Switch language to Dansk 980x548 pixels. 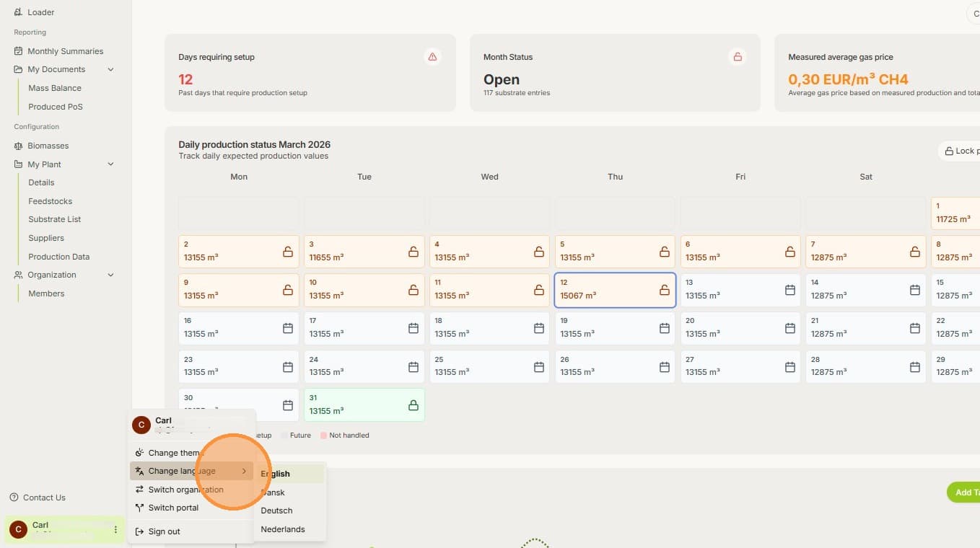tap(290, 492)
